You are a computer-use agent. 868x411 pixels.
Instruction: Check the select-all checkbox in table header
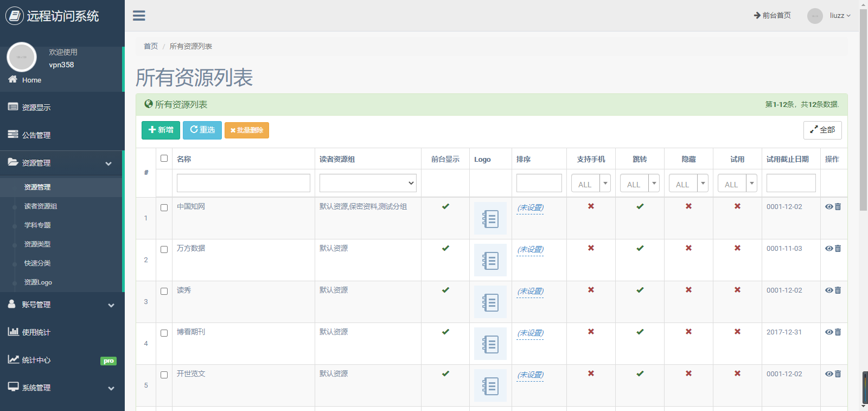tap(164, 159)
